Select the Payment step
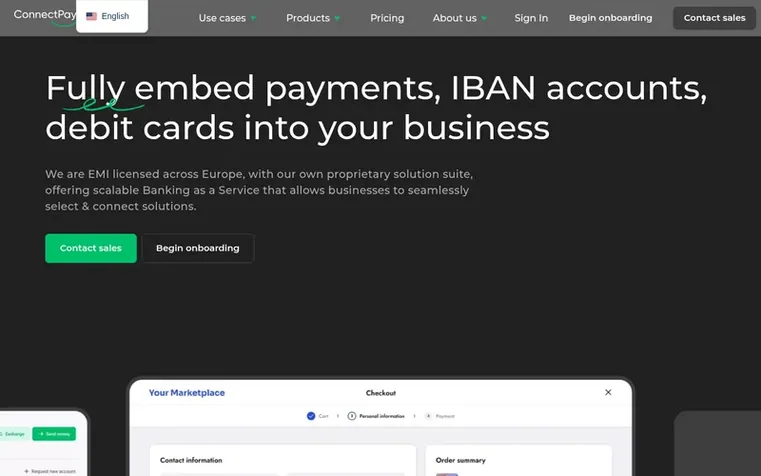 click(x=440, y=416)
